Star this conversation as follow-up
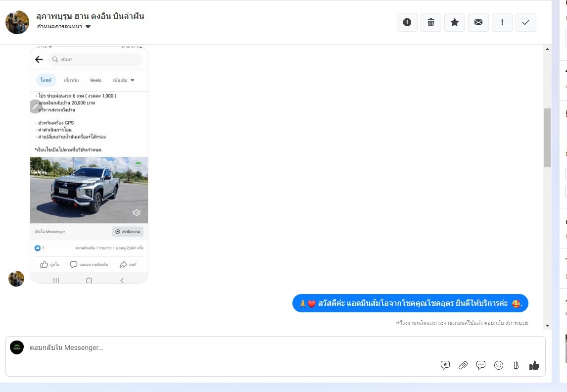The image size is (567, 392). pos(455,22)
